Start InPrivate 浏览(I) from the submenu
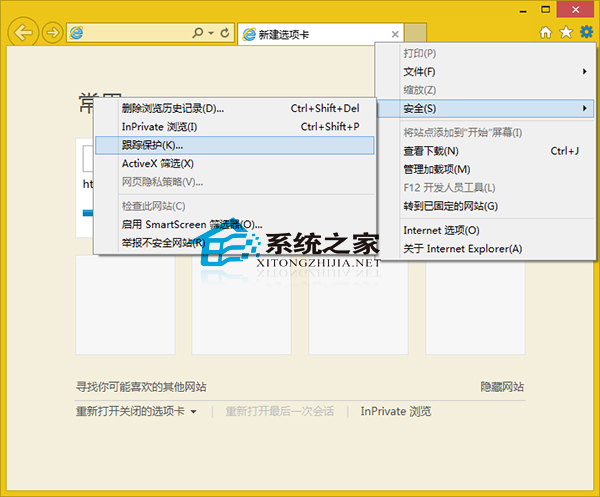This screenshot has height=497, width=600. (235, 127)
